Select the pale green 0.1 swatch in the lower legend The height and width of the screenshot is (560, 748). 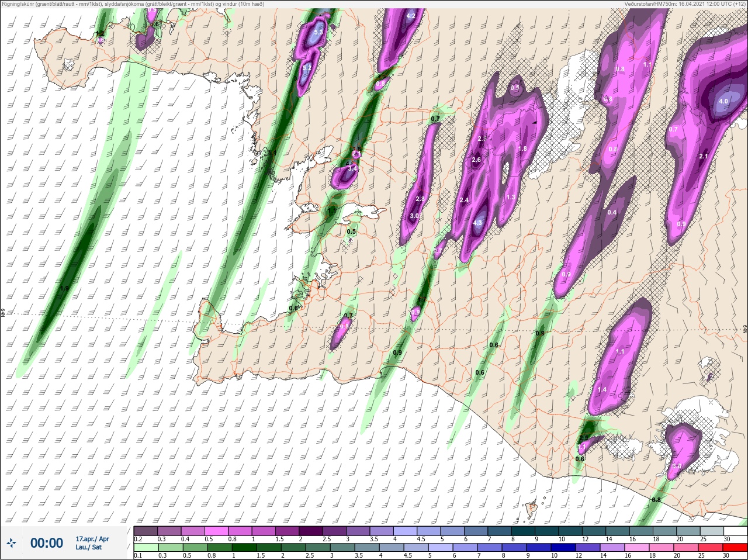pyautogui.click(x=146, y=548)
